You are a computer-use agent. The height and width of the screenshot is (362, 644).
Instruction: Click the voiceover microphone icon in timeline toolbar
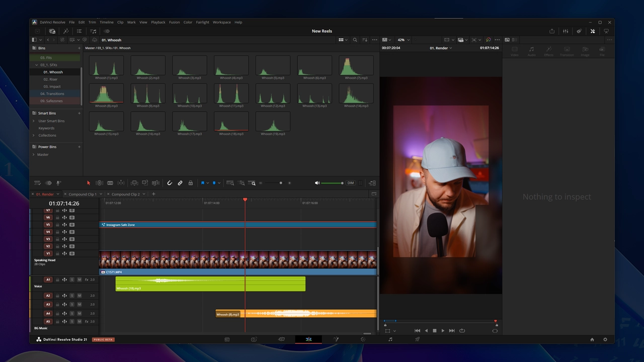59,183
